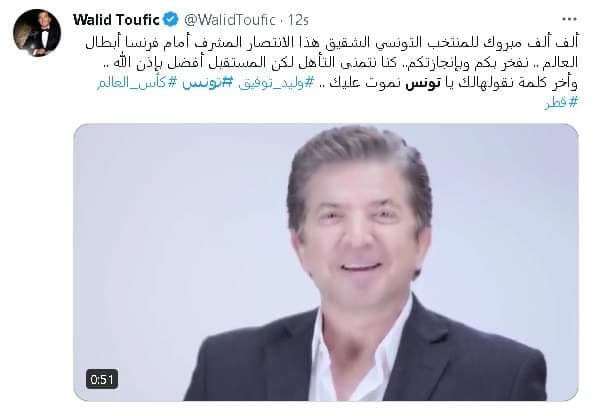Open the Walid Toufic display name link
Image resolution: width=595 pixels, height=416 pixels.
[x=116, y=19]
